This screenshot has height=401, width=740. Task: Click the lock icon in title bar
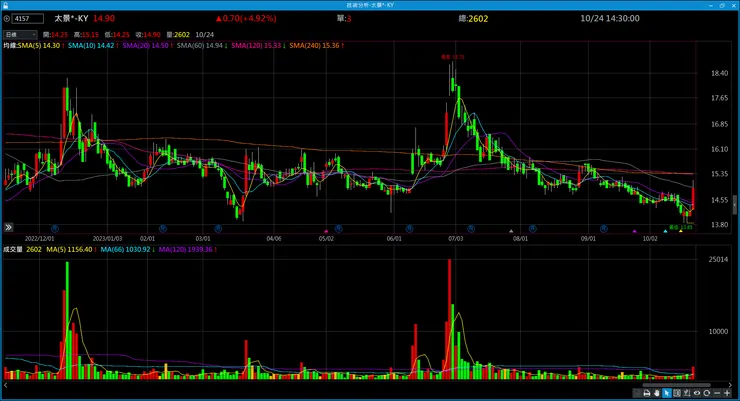(x=5, y=5)
